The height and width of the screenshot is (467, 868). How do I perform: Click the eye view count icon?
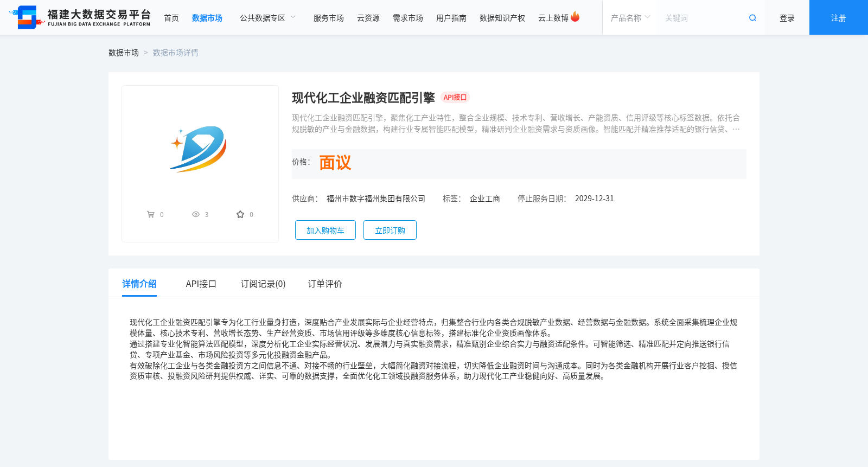tap(196, 214)
